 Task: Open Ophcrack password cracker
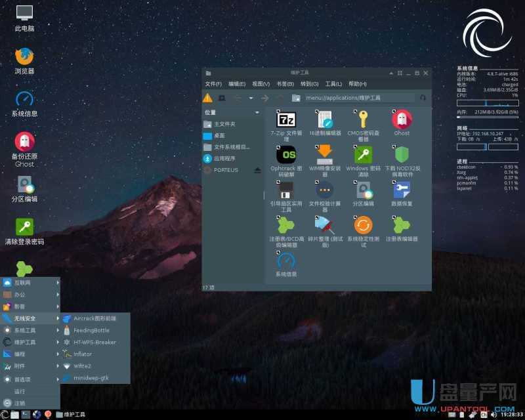(x=286, y=155)
